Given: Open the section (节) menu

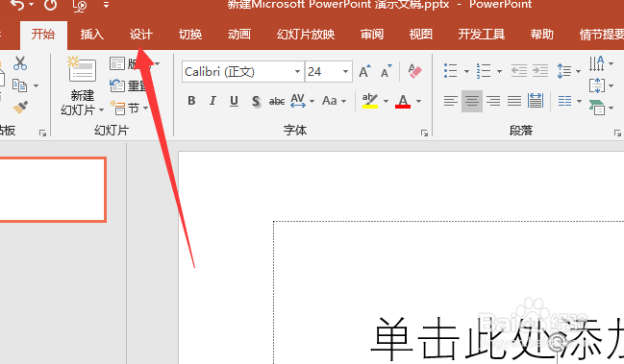Looking at the screenshot, I should [x=129, y=108].
